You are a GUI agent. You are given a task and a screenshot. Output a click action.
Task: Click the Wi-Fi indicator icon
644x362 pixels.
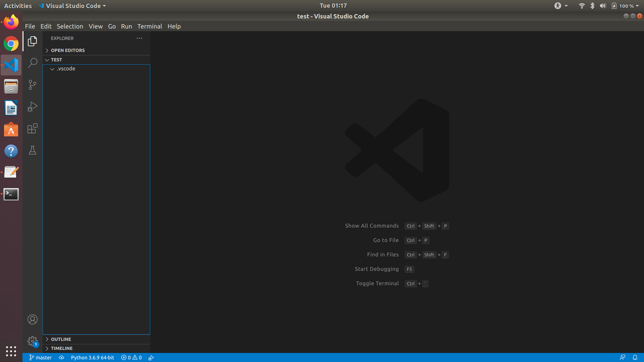tap(582, 6)
